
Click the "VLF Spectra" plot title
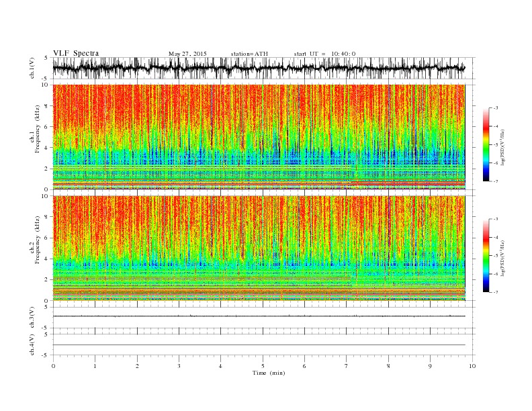click(76, 53)
